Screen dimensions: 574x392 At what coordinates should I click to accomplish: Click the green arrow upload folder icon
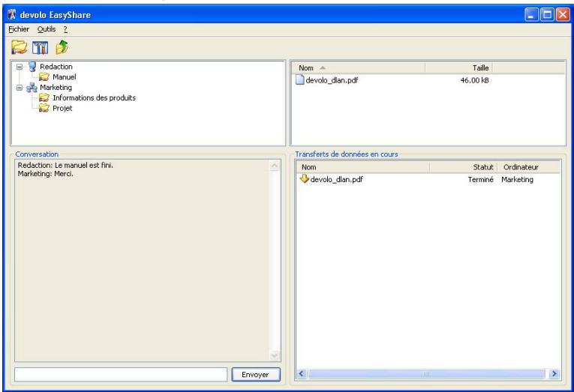click(62, 47)
